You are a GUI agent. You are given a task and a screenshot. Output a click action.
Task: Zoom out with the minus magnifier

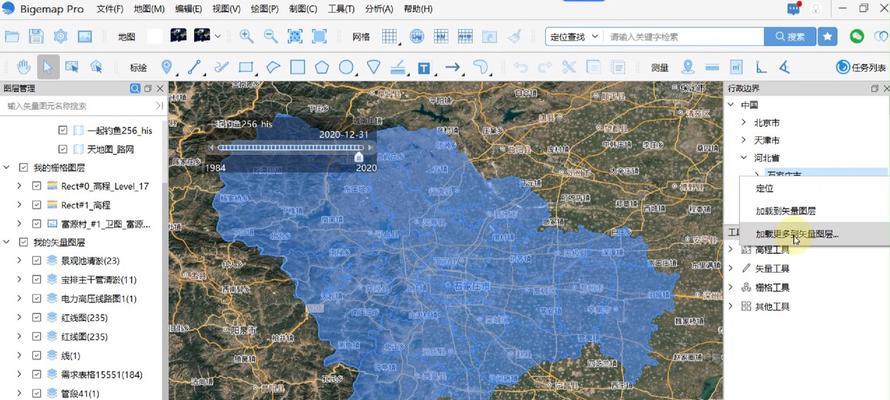pos(271,37)
